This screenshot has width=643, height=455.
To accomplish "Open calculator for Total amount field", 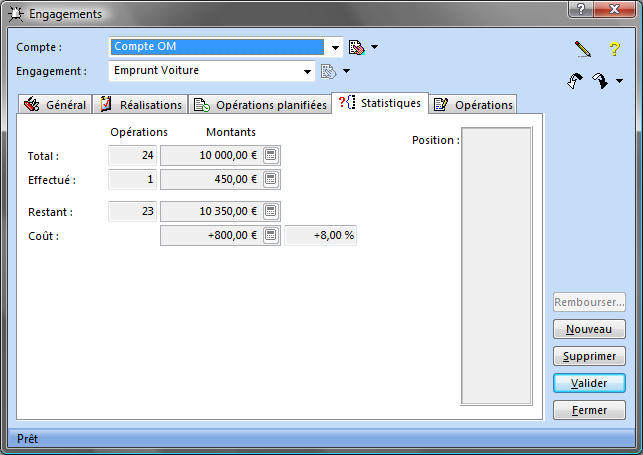I will 271,155.
